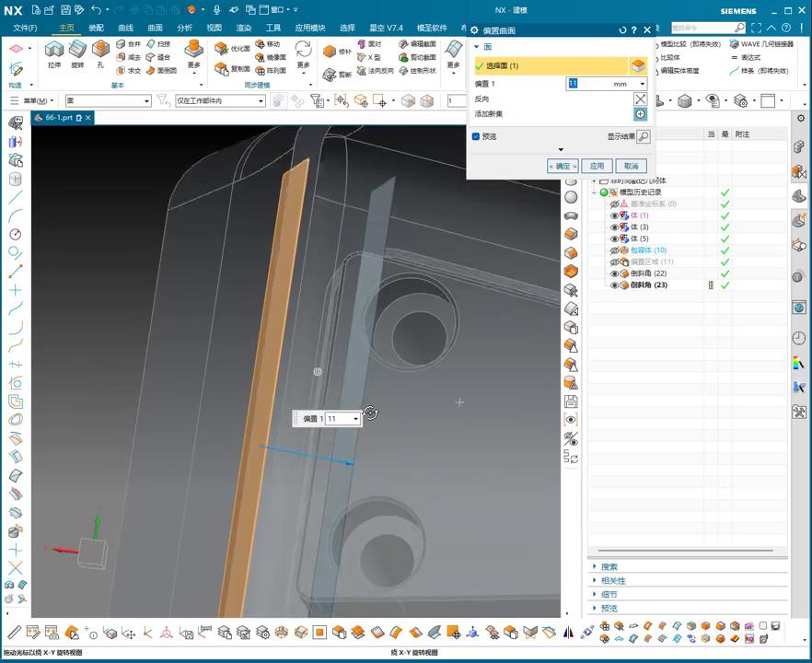Click the 取消 cancel button
Viewport: 812px width, 663px height.
(x=630, y=167)
